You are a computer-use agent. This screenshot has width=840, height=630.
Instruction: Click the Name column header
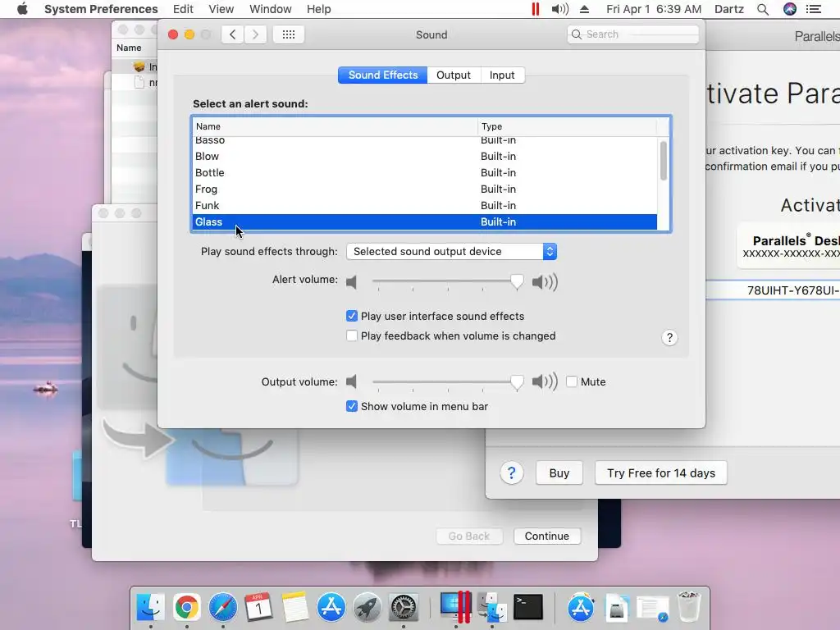pos(335,126)
